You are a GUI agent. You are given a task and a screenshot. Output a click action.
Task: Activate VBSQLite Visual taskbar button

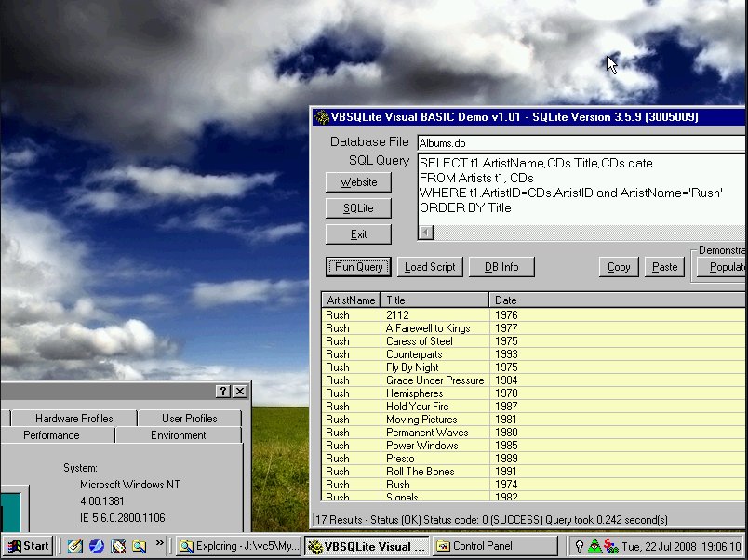(x=367, y=546)
